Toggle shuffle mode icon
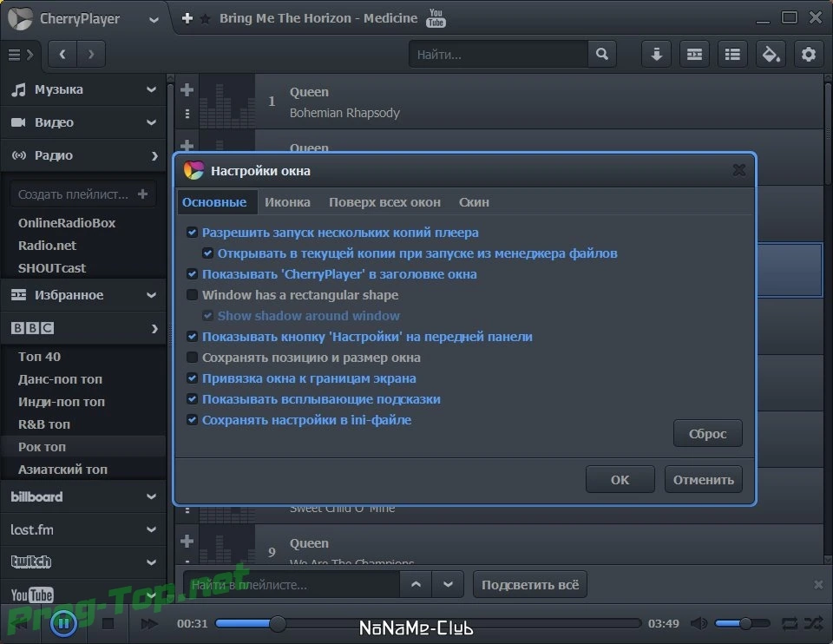The width and height of the screenshot is (833, 644). click(813, 623)
